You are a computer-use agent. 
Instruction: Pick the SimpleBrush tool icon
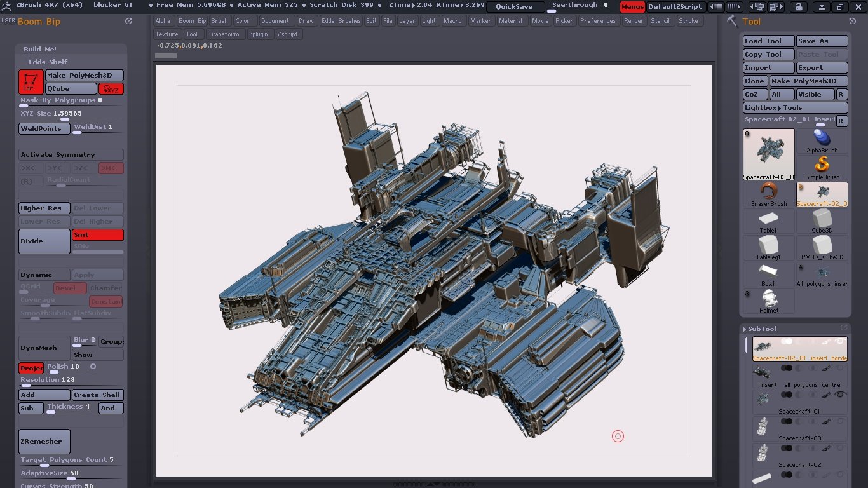[822, 166]
